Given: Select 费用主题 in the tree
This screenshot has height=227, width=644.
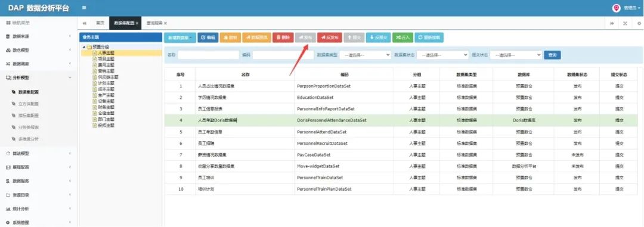Looking at the screenshot, I should pos(106,65).
